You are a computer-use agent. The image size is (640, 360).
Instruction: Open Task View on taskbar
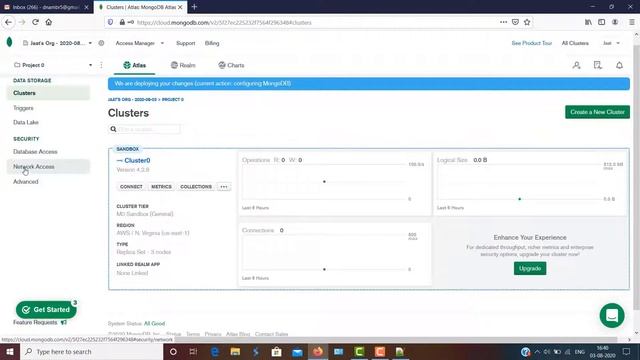(193, 351)
